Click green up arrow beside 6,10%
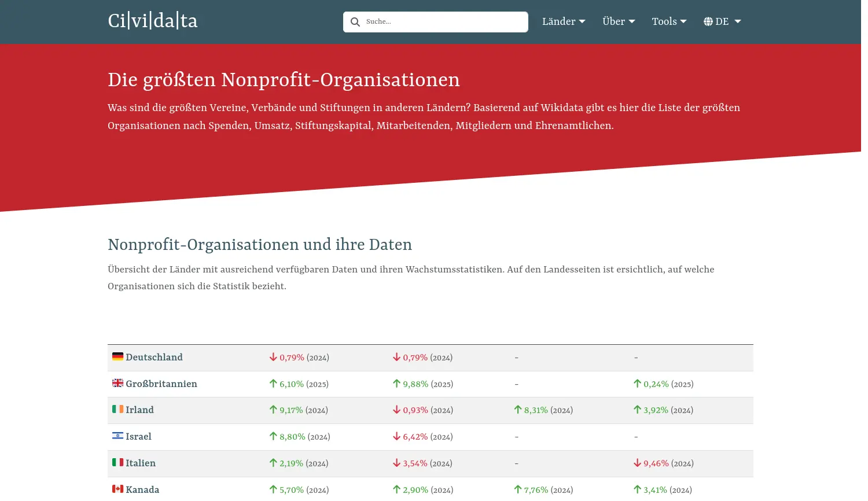Image resolution: width=868 pixels, height=501 pixels. (273, 384)
